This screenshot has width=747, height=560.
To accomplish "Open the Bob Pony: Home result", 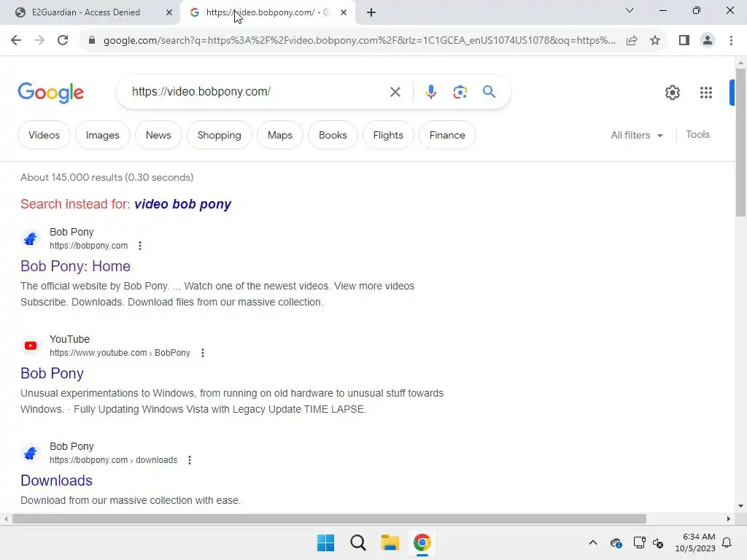I will [75, 266].
